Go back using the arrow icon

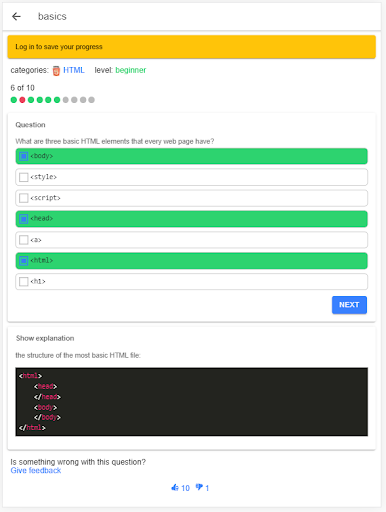coord(16,16)
